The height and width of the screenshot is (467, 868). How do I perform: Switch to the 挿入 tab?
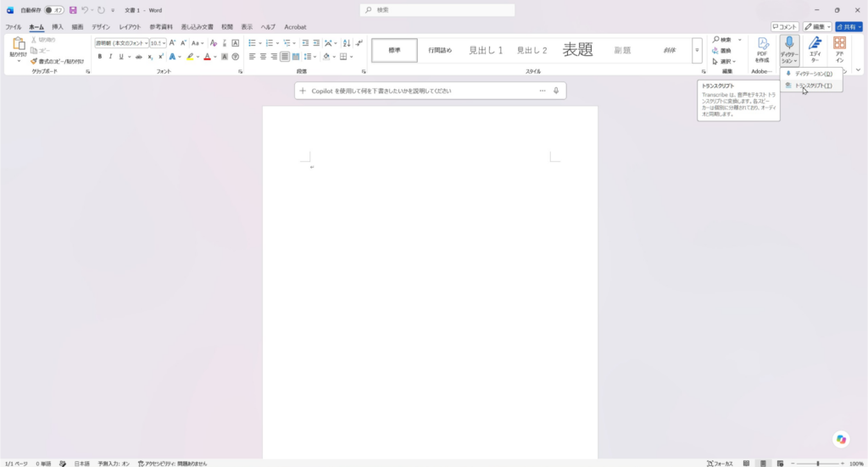pos(58,26)
